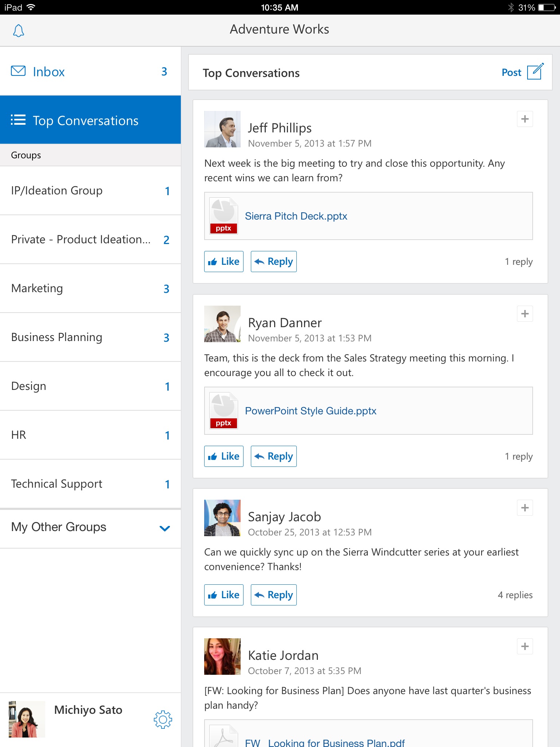Tap the plus icon on Sanjay Jacob's post

pos(525,508)
